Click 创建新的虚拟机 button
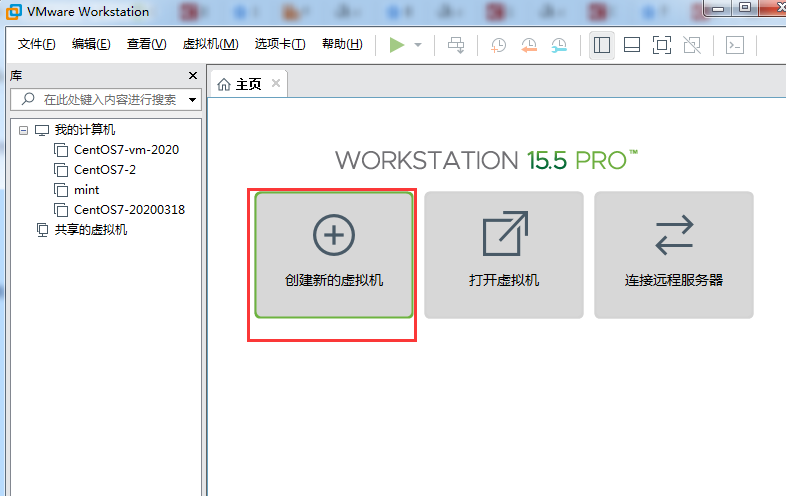The image size is (786, 496). (x=334, y=255)
